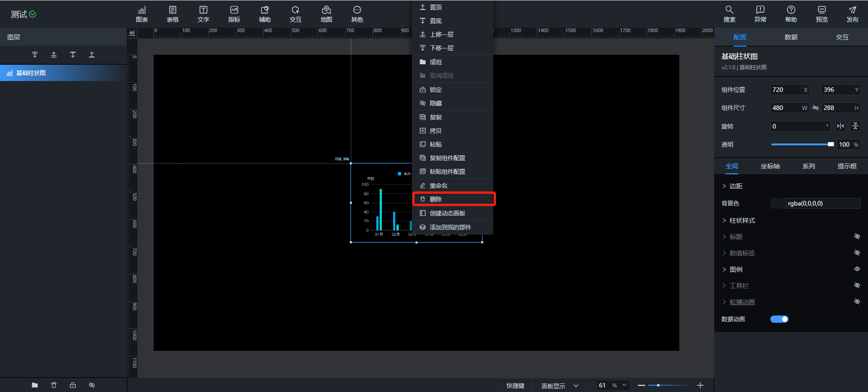Screen dimensions: 868x392
Task: Expand the 柱状样式 section
Action: pyautogui.click(x=741, y=220)
